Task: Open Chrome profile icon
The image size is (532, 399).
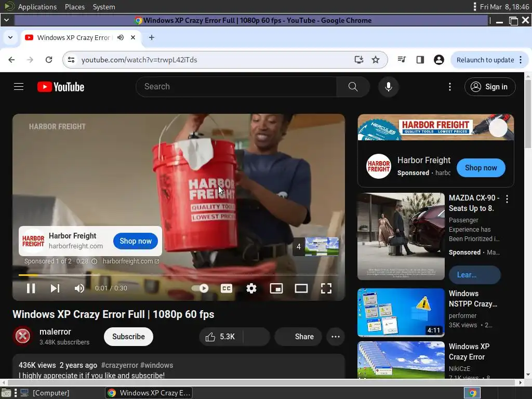Action: 438,60
